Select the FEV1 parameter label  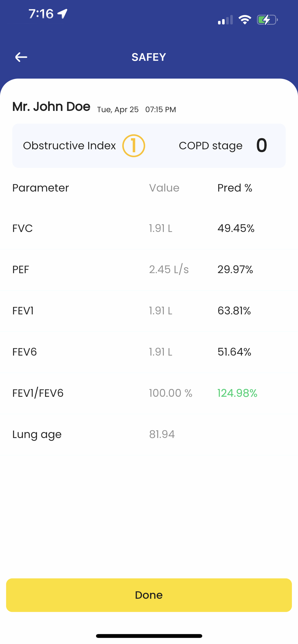click(23, 311)
